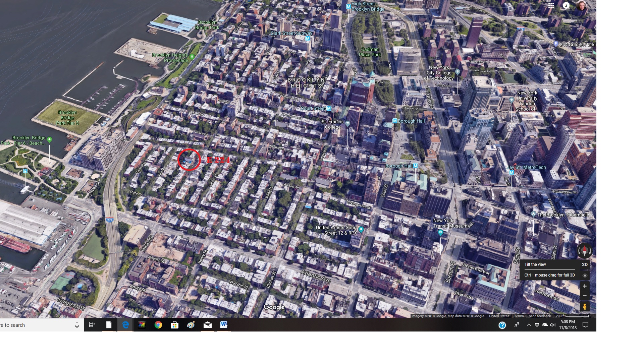The width and height of the screenshot is (644, 362).
Task: Open the Terms link
Action: pos(519,316)
